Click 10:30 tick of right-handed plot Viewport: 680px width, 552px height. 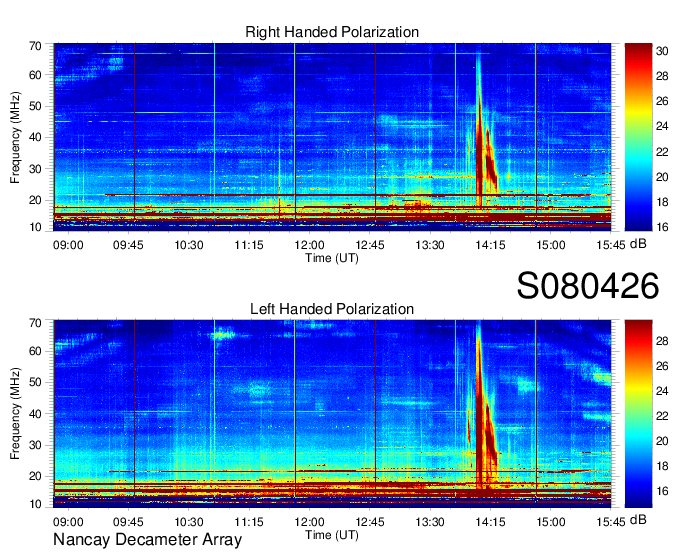point(189,245)
